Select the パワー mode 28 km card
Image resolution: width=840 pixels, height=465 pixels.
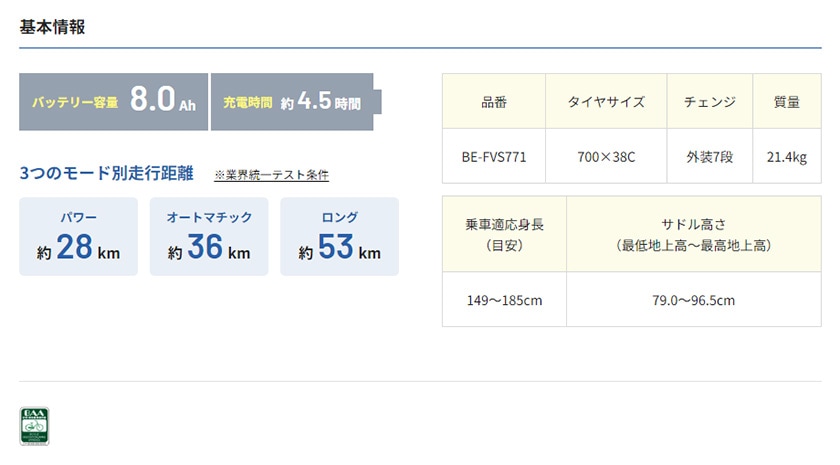pos(78,236)
